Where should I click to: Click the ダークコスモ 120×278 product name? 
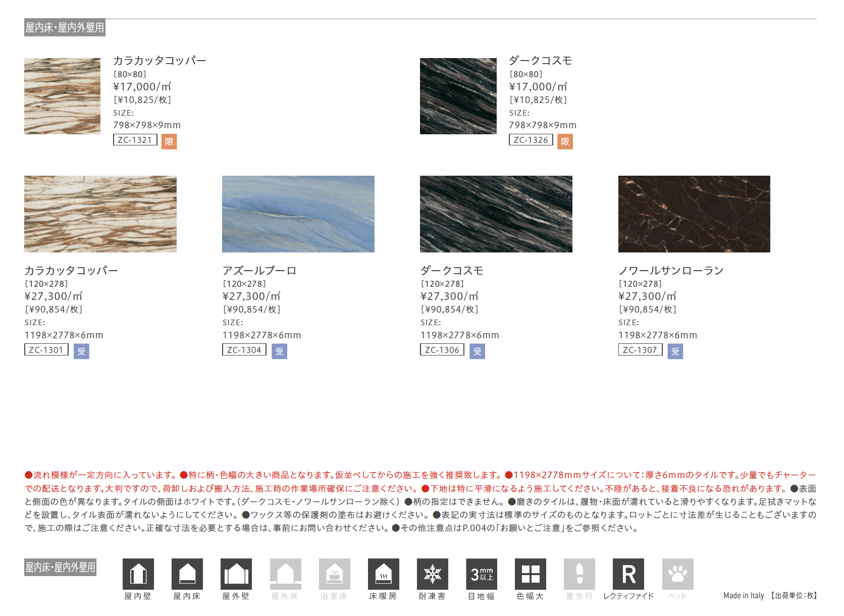click(x=452, y=271)
